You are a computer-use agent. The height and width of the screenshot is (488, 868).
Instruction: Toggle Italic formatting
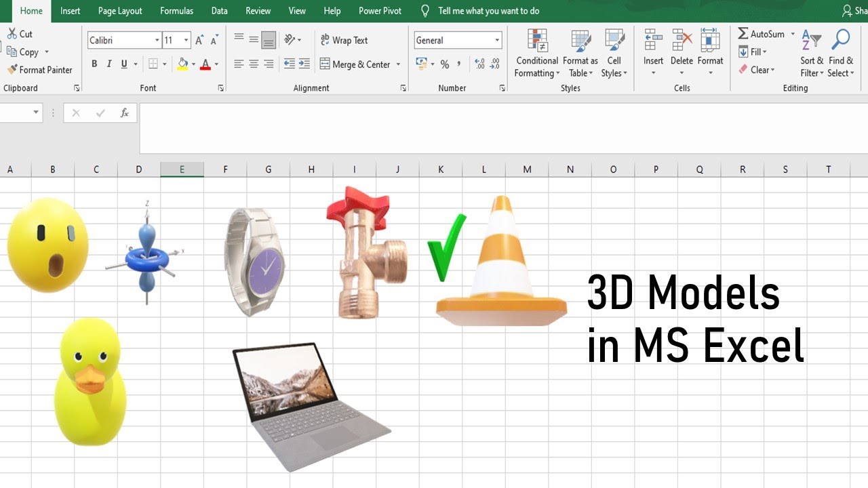click(109, 64)
